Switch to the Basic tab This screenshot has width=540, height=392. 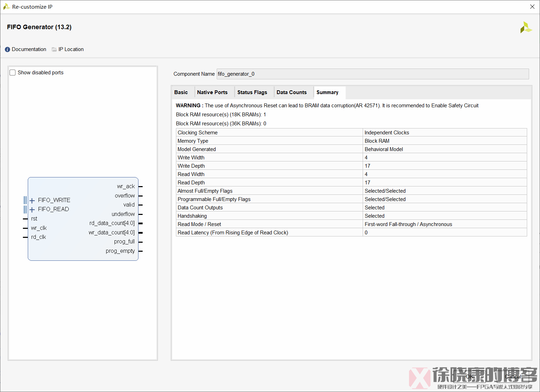182,92
